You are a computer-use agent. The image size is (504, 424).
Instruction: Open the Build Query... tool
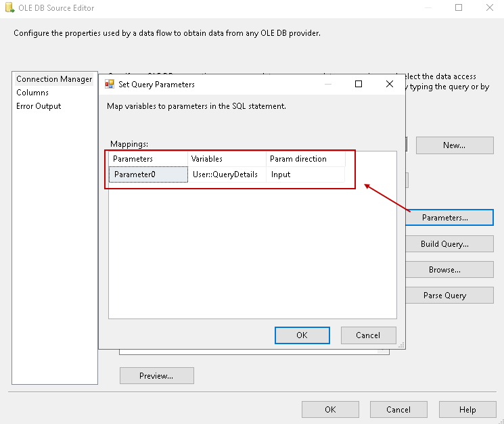tap(444, 244)
